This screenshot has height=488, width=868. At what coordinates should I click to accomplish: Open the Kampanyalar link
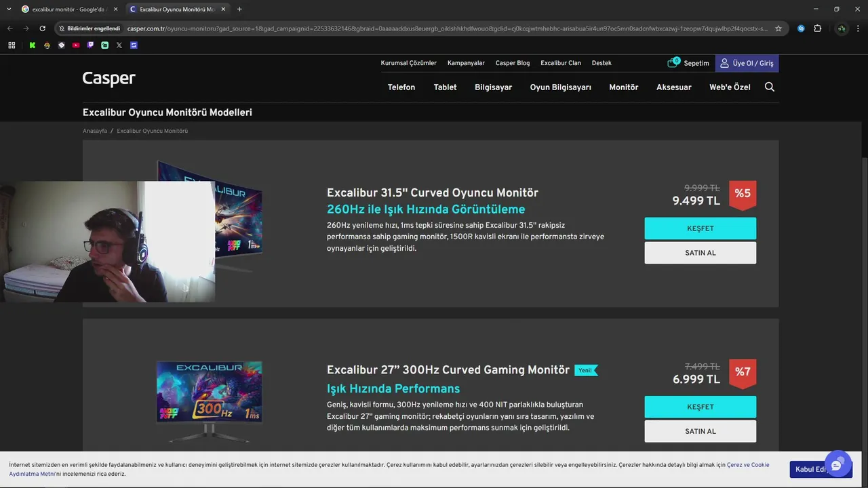(x=466, y=63)
